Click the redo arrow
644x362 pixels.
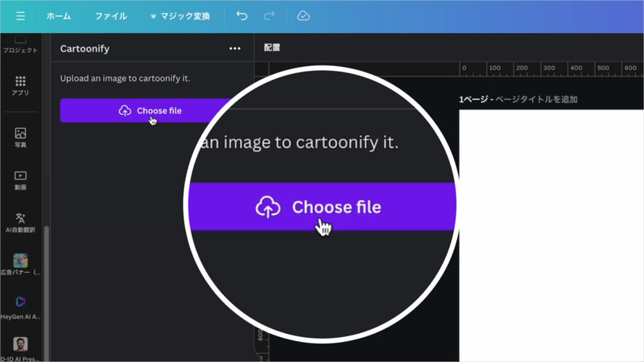coord(269,16)
